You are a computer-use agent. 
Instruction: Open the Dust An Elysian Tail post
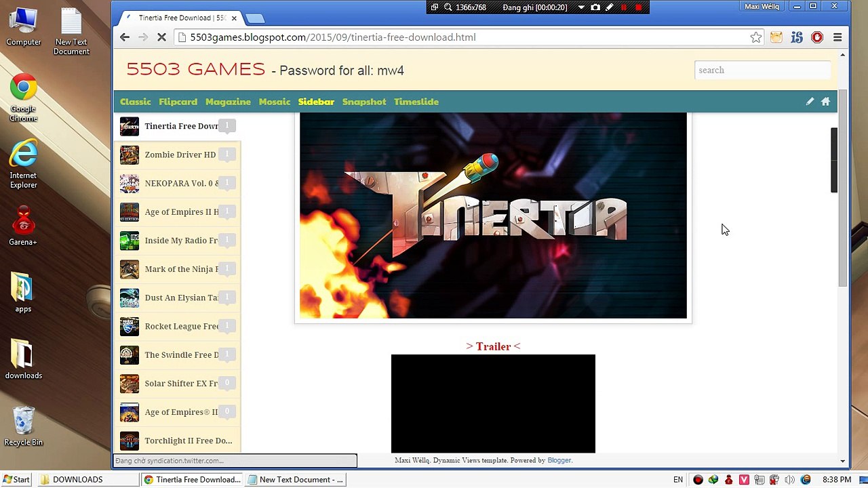(x=178, y=298)
